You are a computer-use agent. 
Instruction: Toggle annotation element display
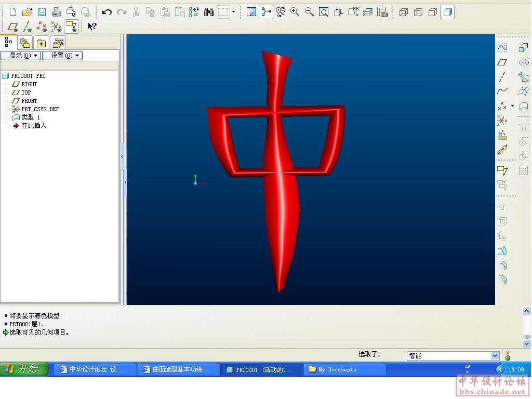[x=72, y=26]
